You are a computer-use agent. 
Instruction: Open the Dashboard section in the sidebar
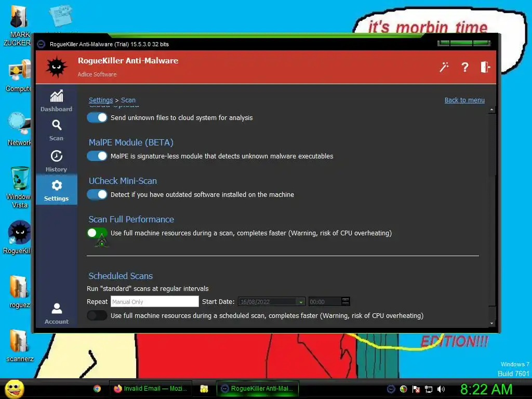coord(56,100)
